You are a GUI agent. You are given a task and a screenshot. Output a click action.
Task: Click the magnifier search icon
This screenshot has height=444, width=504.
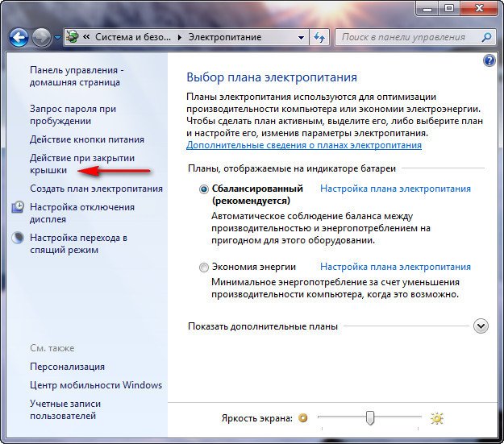pyautogui.click(x=486, y=37)
